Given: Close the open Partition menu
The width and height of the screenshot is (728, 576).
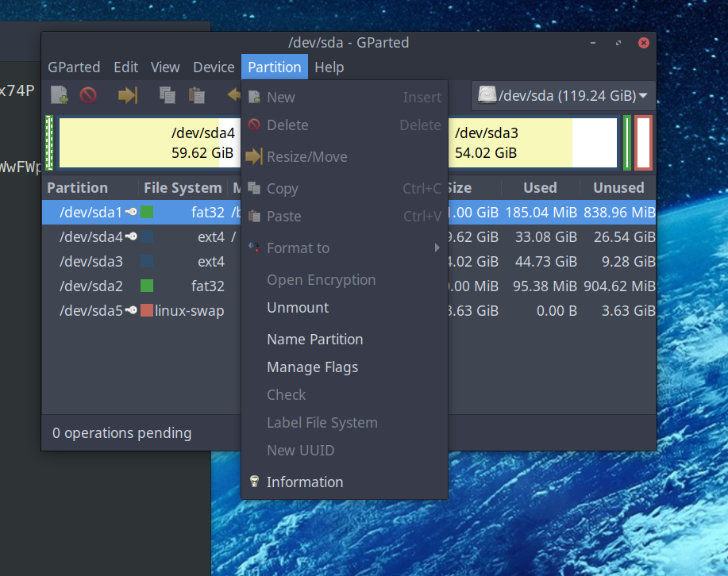Looking at the screenshot, I should [x=275, y=67].
